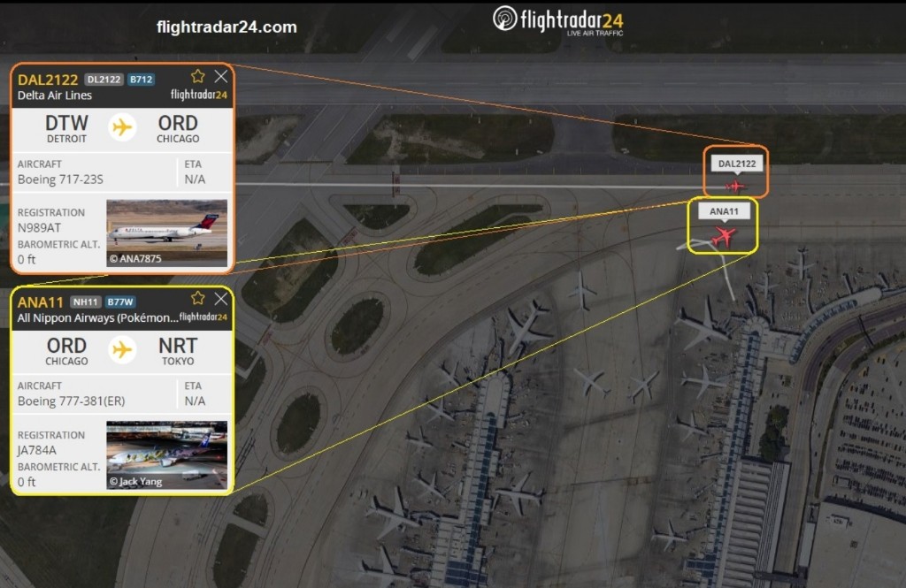The image size is (906, 588).
Task: Click the DAL2122 callsign heading link
Action: [x=48, y=80]
